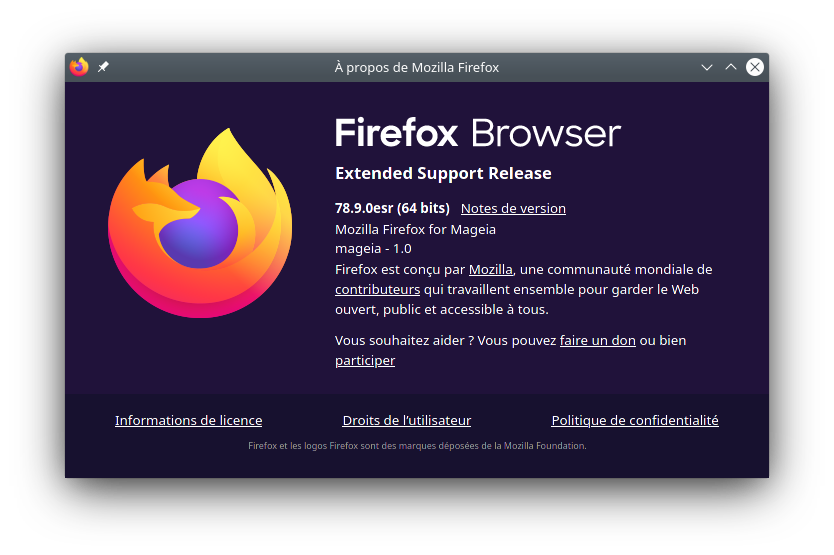Click the Mozilla Firefox for Mageia text
This screenshot has height=555, width=834.
tap(415, 229)
